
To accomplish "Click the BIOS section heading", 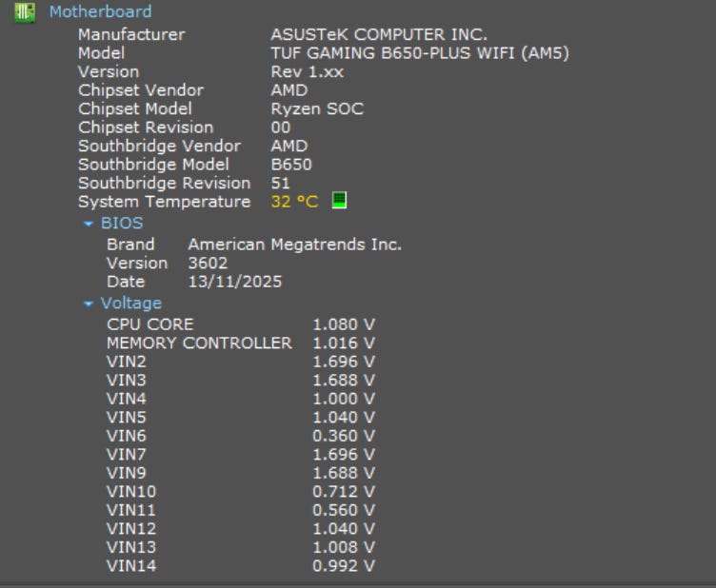I will pos(122,223).
